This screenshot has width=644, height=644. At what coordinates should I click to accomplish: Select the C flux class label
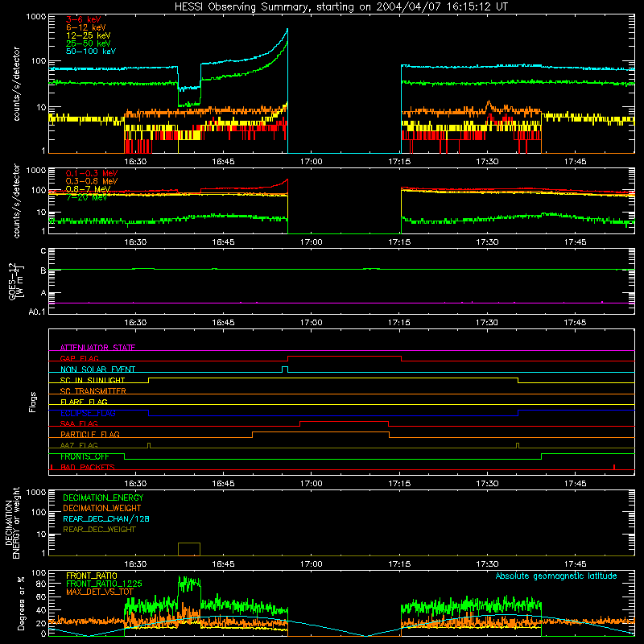(x=43, y=251)
